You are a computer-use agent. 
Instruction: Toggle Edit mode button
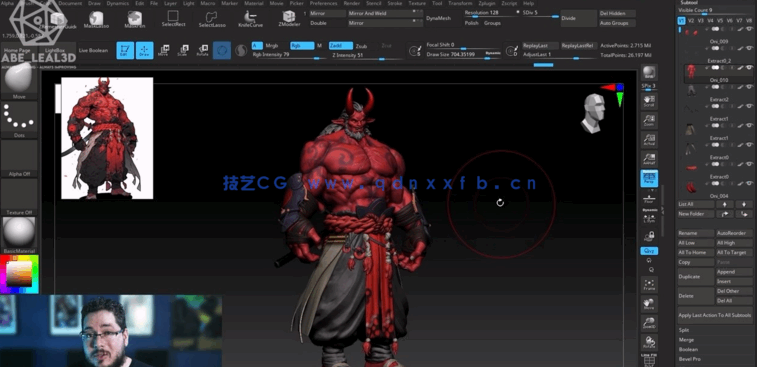pyautogui.click(x=126, y=50)
